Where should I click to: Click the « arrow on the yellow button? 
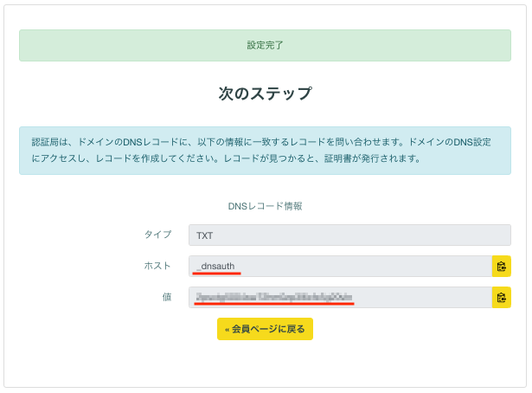click(x=228, y=329)
